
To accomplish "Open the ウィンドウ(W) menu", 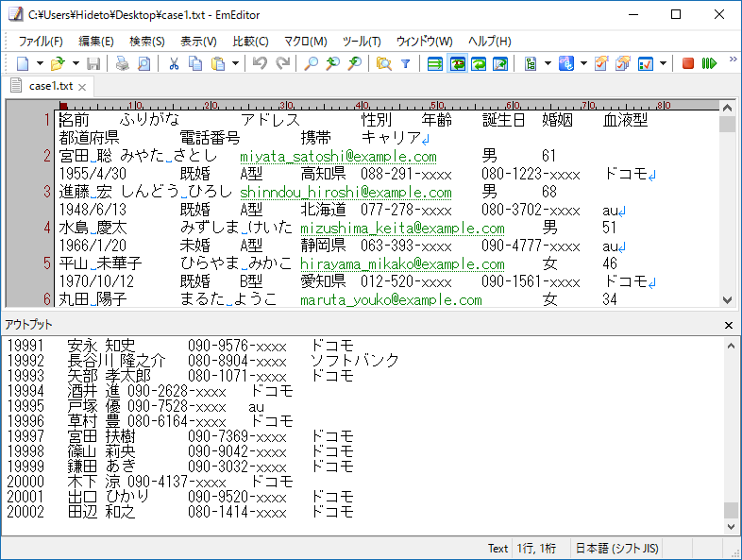I will [x=425, y=42].
